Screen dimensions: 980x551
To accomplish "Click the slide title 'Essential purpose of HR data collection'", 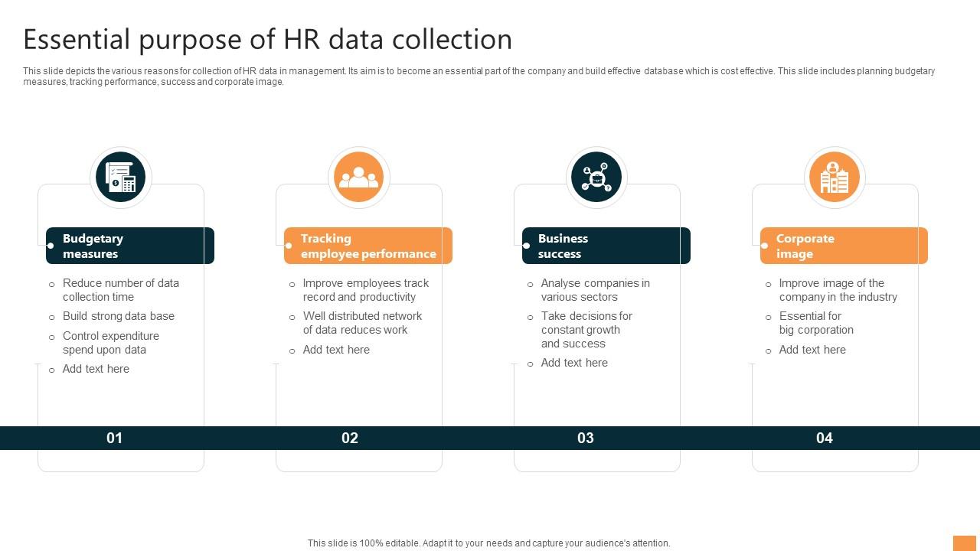I will 267,39.
